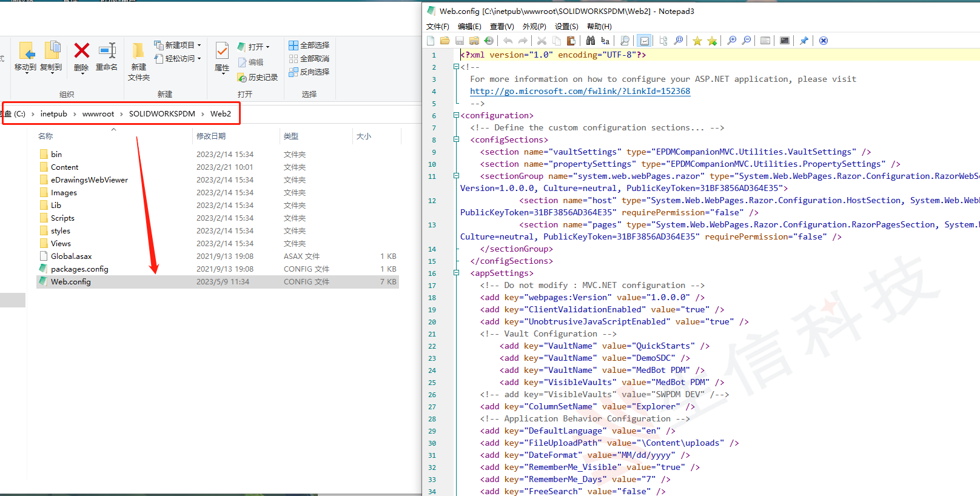Follow the go.microsoft.com fwlink hyperlink

(x=580, y=91)
